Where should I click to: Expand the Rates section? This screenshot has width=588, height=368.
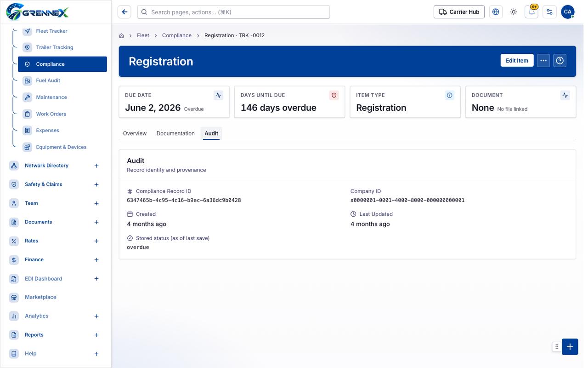point(96,241)
